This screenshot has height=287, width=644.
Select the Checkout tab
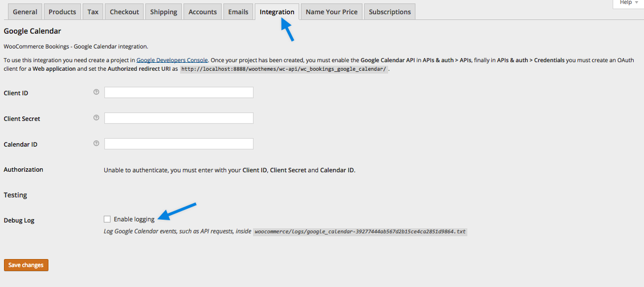[124, 12]
